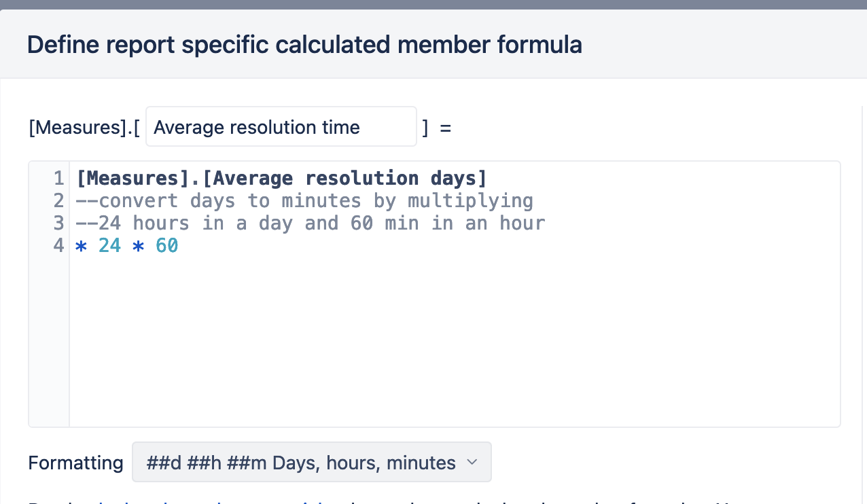This screenshot has height=504, width=867.
Task: Click the [Measures].[ prefix label
Action: tap(84, 128)
